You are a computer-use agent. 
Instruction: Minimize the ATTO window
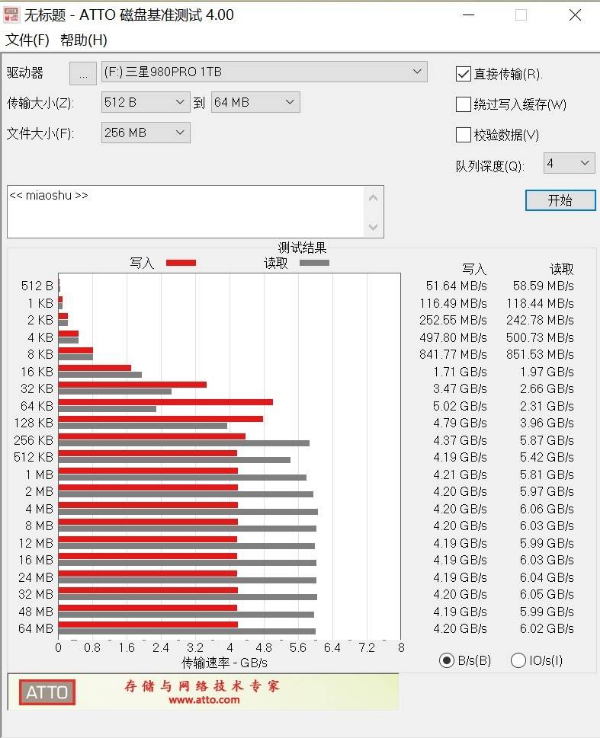coord(468,15)
